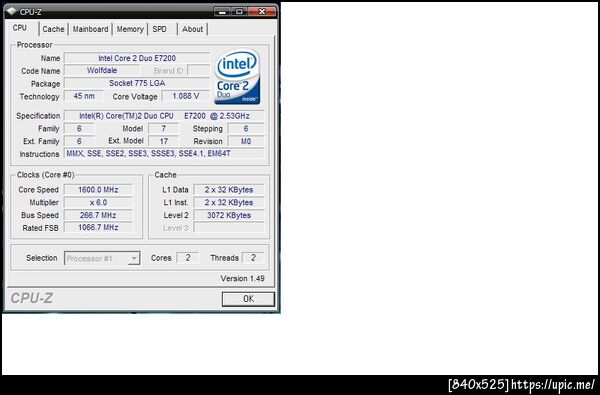Screen dimensions: 600x395
Task: Click the empty Level 3 cache field
Action: [x=229, y=228]
